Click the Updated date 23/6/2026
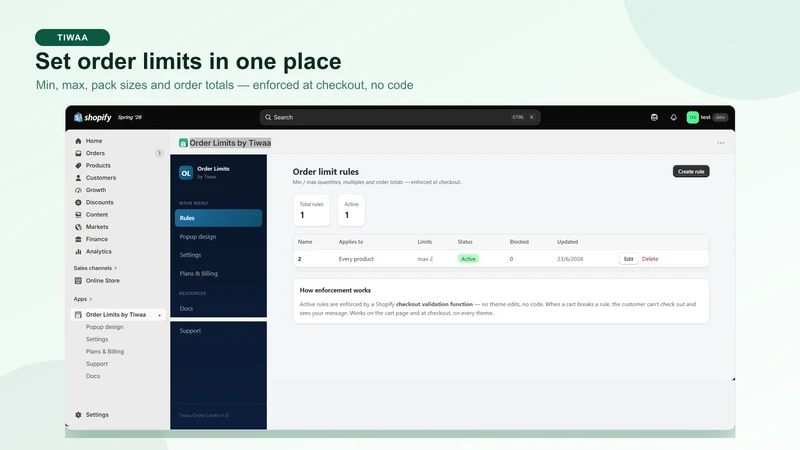The image size is (800, 450). [570, 259]
